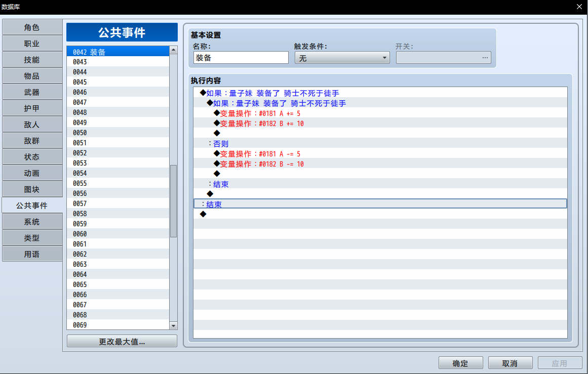The width and height of the screenshot is (588, 374).
Task: Select common event 0062
Action: point(117,254)
